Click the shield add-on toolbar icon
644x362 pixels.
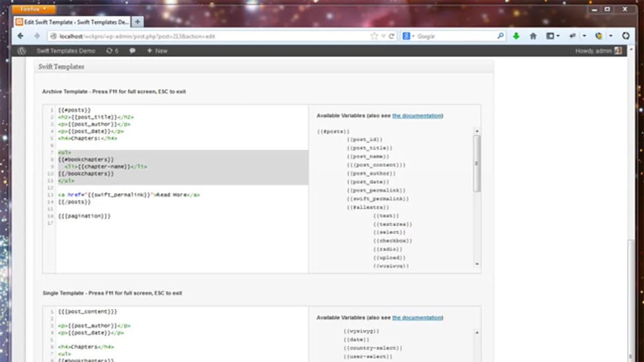coord(599,36)
